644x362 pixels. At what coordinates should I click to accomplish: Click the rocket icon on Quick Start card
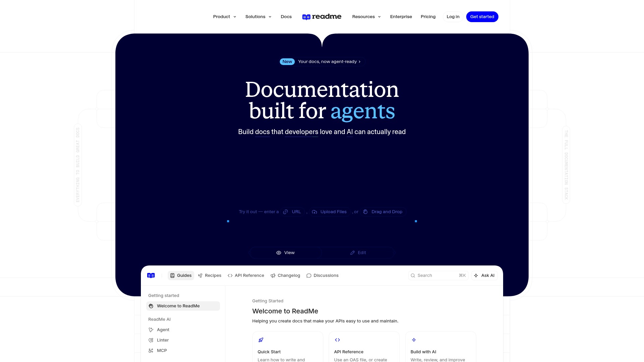261,340
